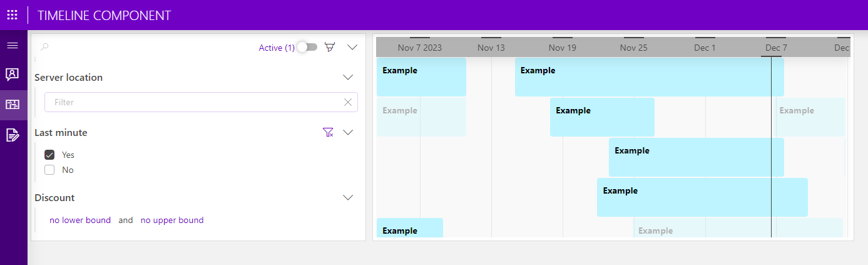Viewport: 868px width, 265px height.
Task: Collapse the Last minute section
Action: [x=349, y=132]
